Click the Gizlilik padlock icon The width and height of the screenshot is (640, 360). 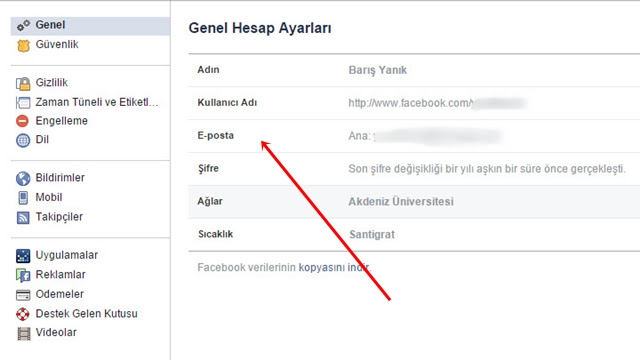[23, 83]
